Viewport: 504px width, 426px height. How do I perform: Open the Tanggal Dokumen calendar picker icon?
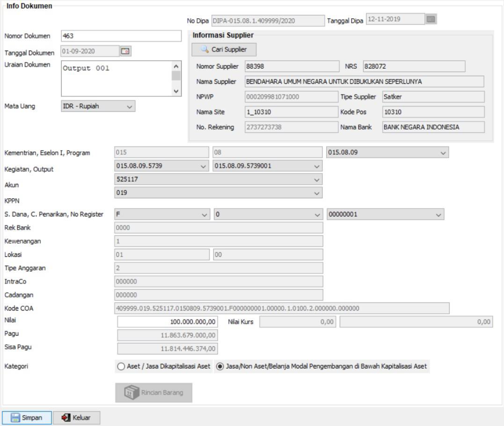(126, 52)
